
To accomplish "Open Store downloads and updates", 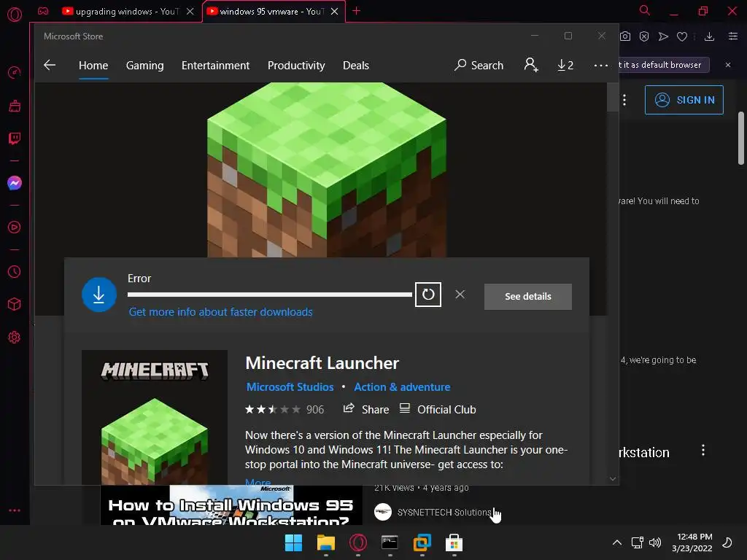I will (x=565, y=65).
